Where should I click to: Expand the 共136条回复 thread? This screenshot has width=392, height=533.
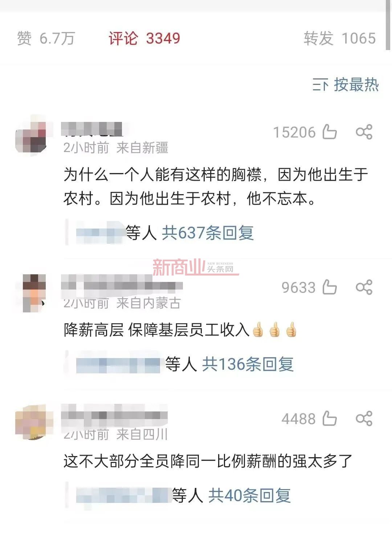tap(248, 364)
